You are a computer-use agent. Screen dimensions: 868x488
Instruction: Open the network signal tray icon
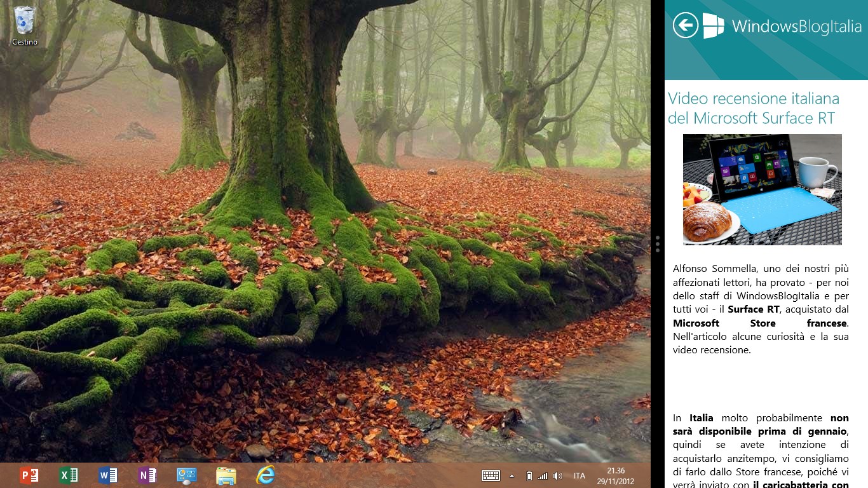click(543, 476)
